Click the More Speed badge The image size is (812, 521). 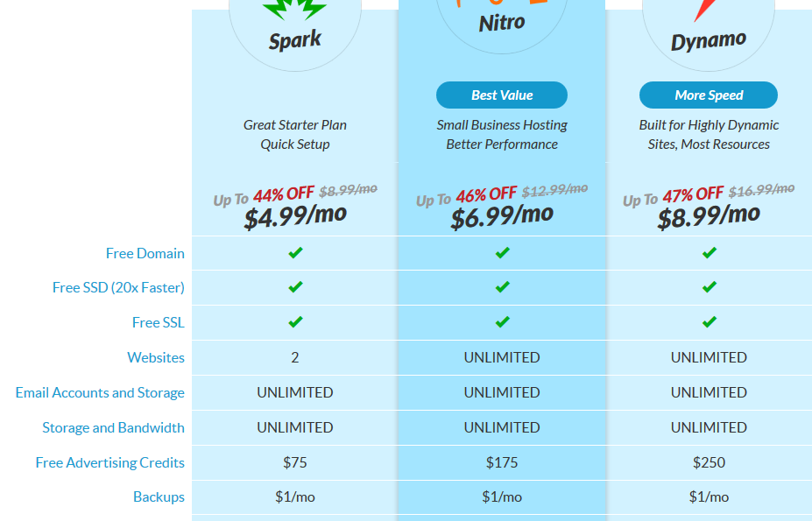pyautogui.click(x=709, y=95)
